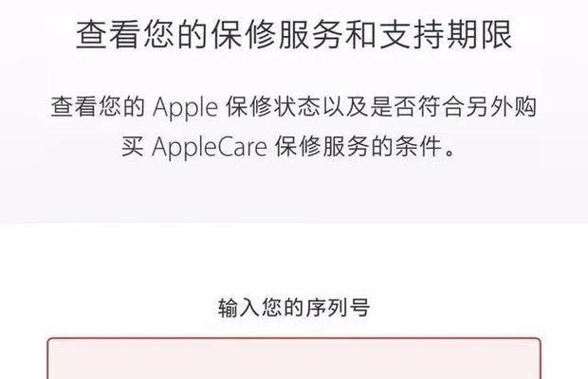Viewport: 588px width, 379px height.
Task: Click 序列号 in the input label
Action: pos(338,308)
